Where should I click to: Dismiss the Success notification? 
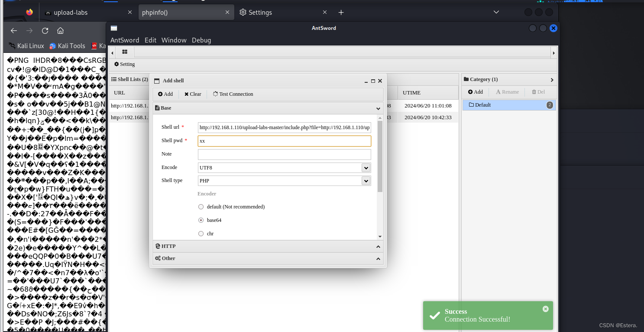(x=545, y=309)
